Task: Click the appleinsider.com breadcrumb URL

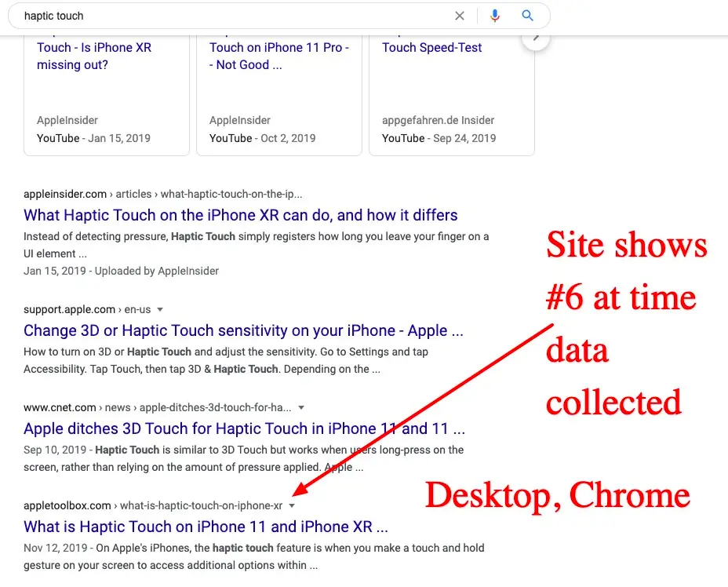Action: [162, 194]
